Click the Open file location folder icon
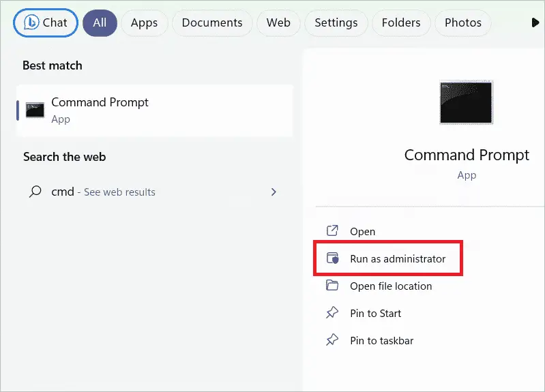 tap(332, 286)
